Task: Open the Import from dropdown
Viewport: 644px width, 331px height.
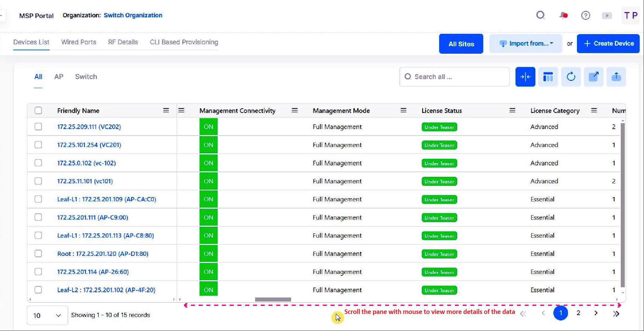Action: pyautogui.click(x=526, y=44)
